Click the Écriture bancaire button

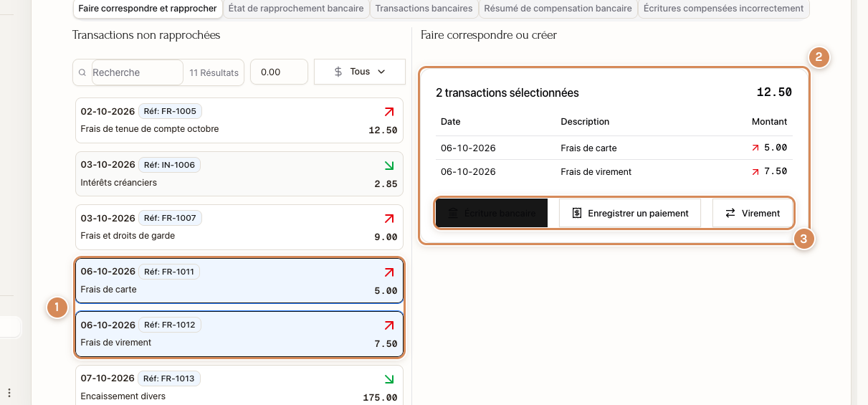(x=492, y=213)
